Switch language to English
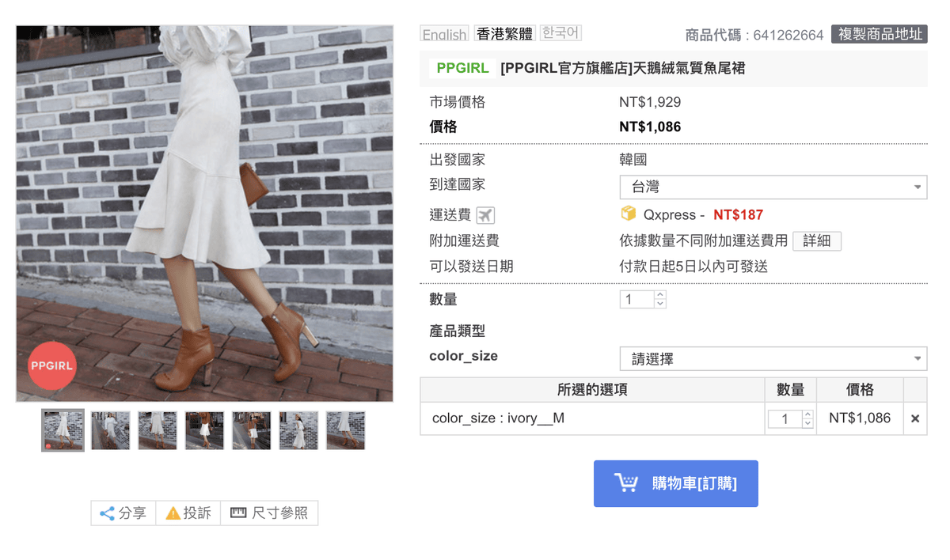Image resolution: width=950 pixels, height=560 pixels. click(x=444, y=34)
